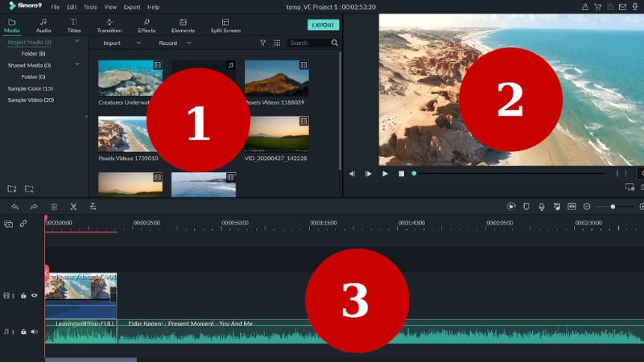The height and width of the screenshot is (362, 644).
Task: Click the Delete trash icon above the timeline
Action: coord(54,207)
